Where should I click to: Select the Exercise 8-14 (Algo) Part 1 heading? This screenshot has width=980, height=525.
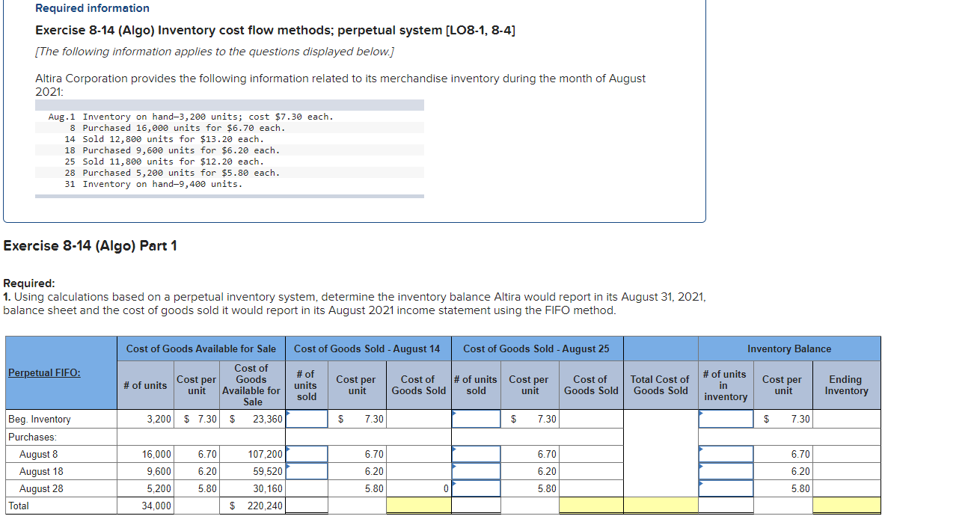91,245
